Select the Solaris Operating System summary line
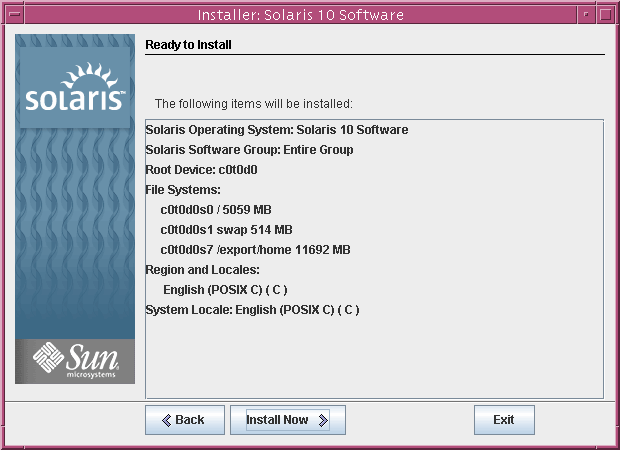Viewport: 620px width, 450px height. (x=276, y=130)
